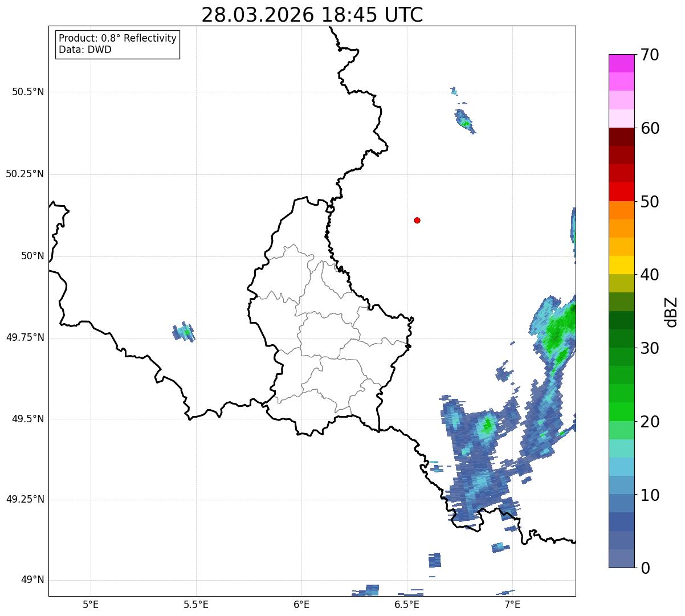
Task: Click the small radar echo near 5.5°E 49.75°N
Action: click(184, 332)
